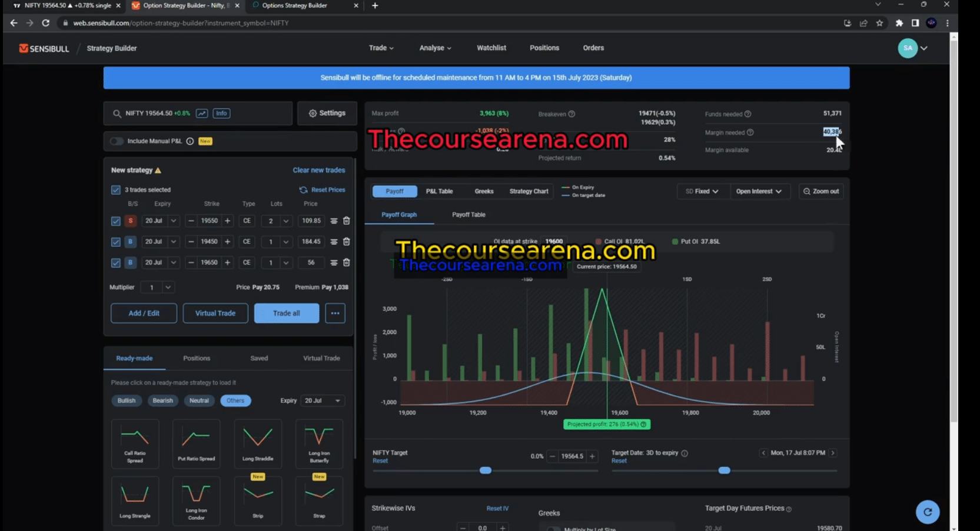This screenshot has height=531, width=980.
Task: Adjust the NIFTY Target slider handle
Action: pyautogui.click(x=486, y=471)
